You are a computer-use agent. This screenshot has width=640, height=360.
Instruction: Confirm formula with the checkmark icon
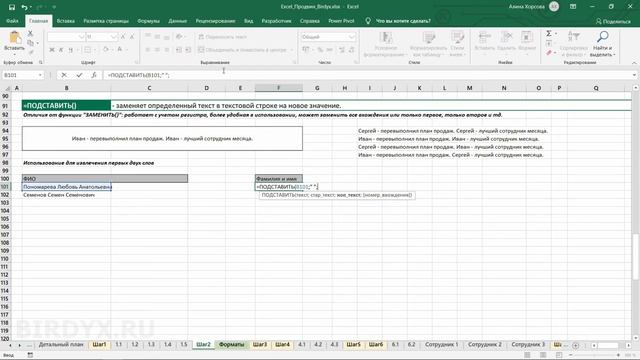click(x=79, y=75)
